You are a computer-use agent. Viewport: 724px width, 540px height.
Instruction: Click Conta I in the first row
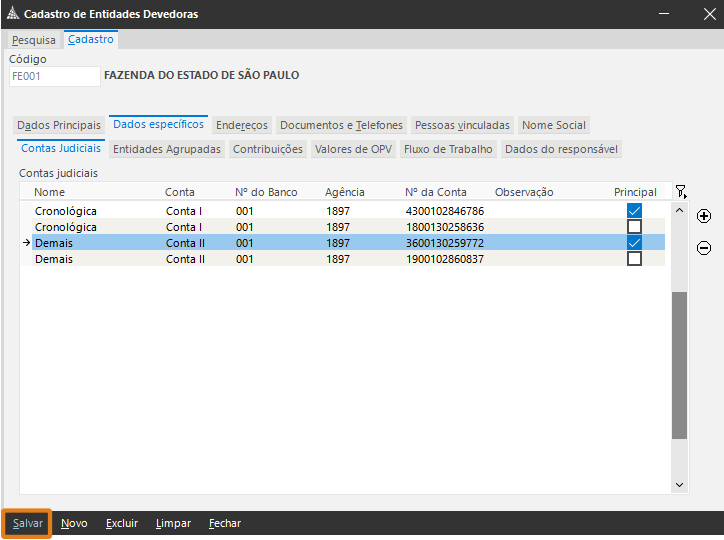[x=184, y=211]
